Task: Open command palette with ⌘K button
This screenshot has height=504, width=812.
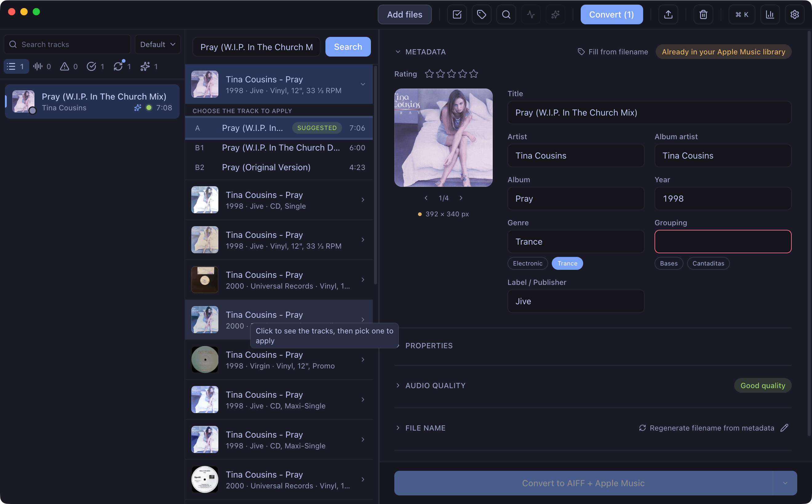Action: tap(742, 14)
